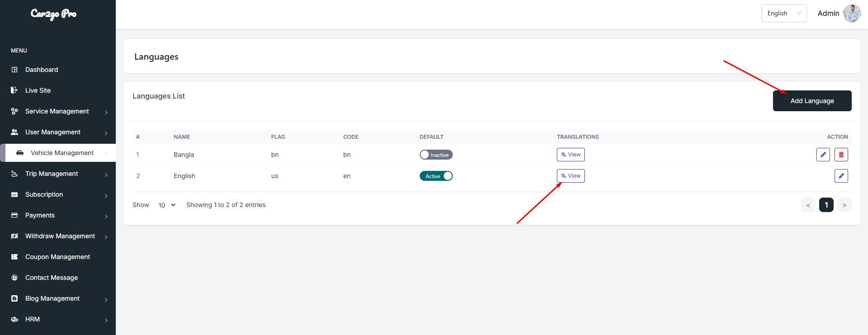The image size is (868, 335).
Task: Click the Contact Message icon
Action: (x=14, y=278)
